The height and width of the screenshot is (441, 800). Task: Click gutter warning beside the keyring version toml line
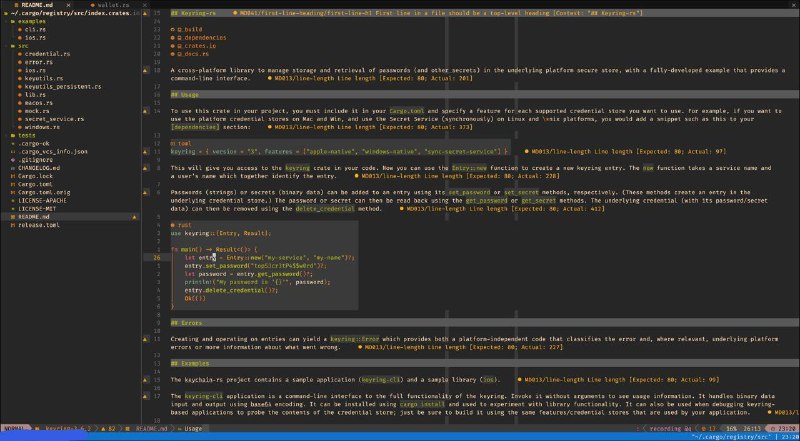145,152
